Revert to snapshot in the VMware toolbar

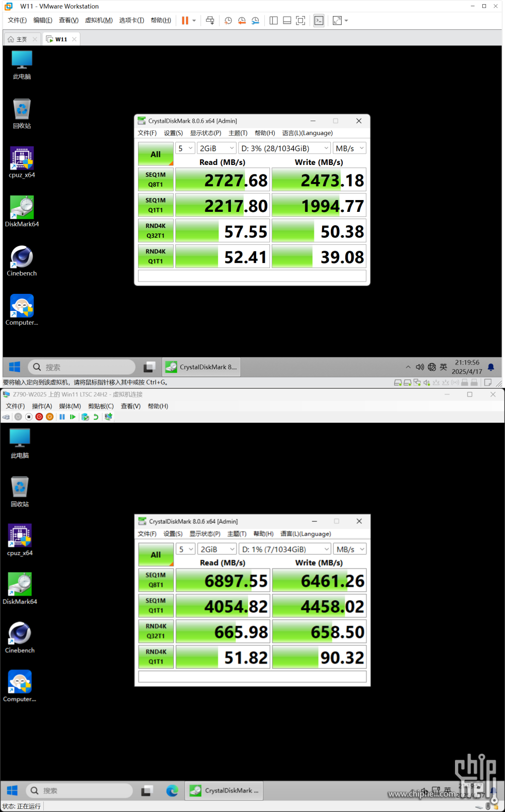pos(242,21)
